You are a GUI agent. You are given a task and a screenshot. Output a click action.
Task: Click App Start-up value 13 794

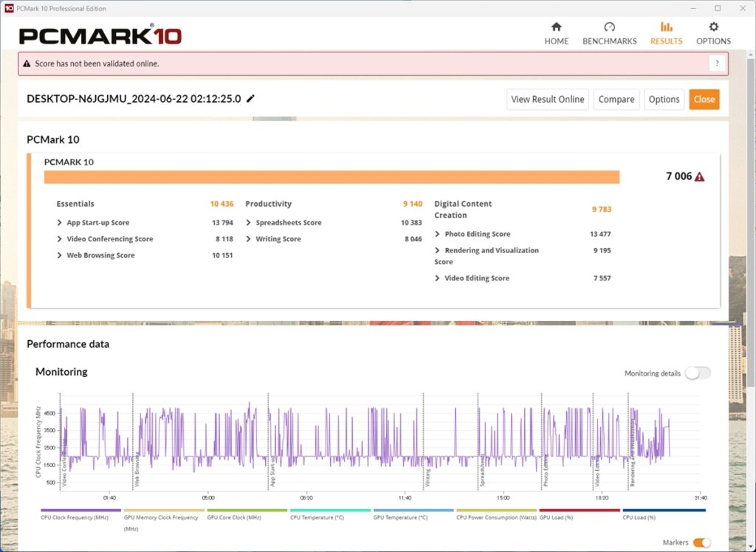click(222, 223)
